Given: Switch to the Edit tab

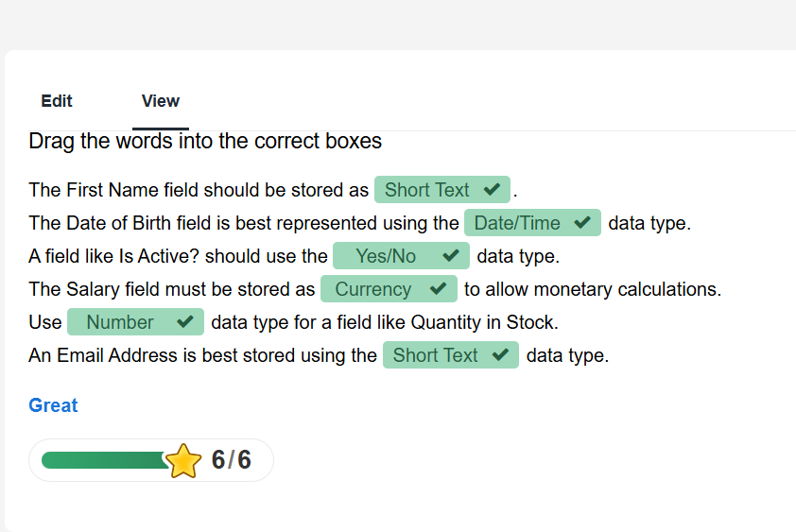Looking at the screenshot, I should (57, 101).
